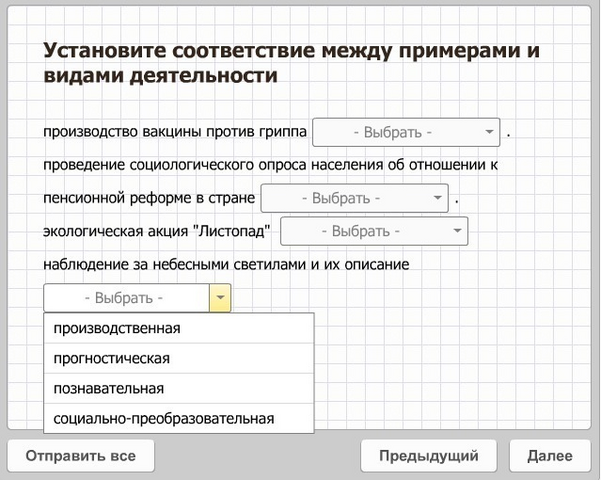Open dropdown after 'пенсионной реформе в стране'
This screenshot has width=601, height=480.
(x=355, y=198)
